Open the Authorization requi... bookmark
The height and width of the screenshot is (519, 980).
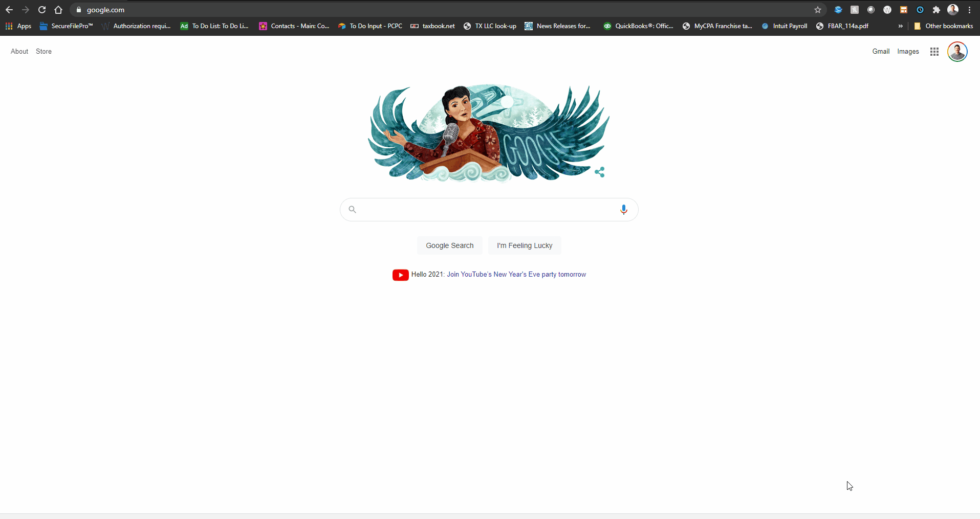[136, 26]
